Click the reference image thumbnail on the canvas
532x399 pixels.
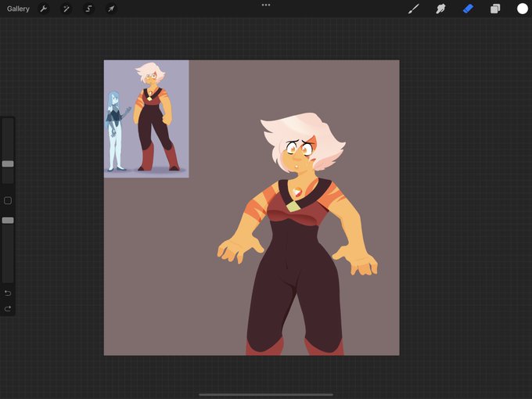pos(146,119)
